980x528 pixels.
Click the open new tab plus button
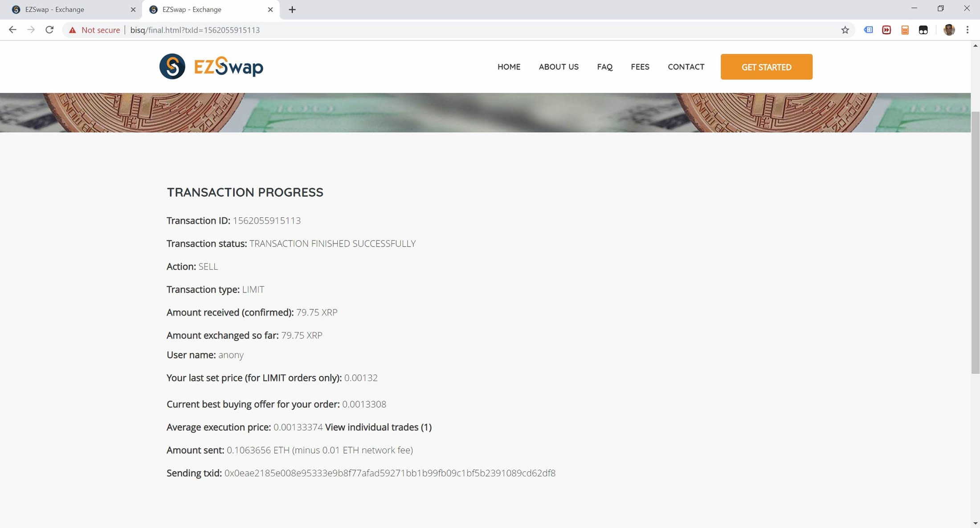(291, 9)
